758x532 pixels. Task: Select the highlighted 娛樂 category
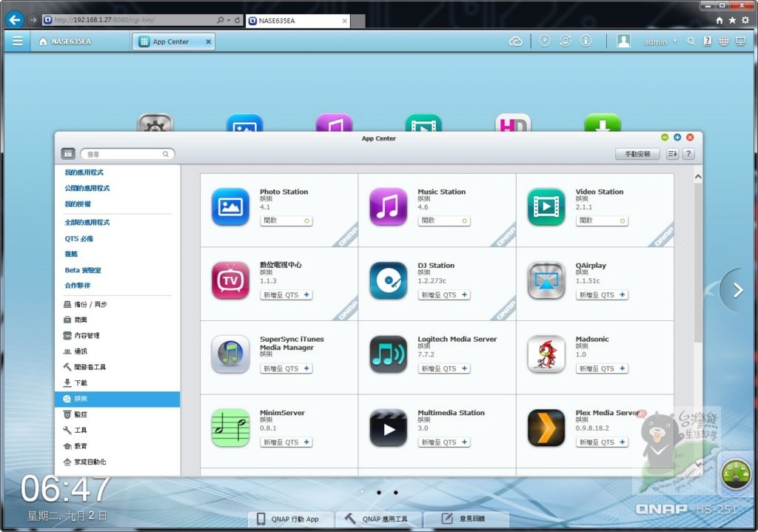[x=118, y=399]
